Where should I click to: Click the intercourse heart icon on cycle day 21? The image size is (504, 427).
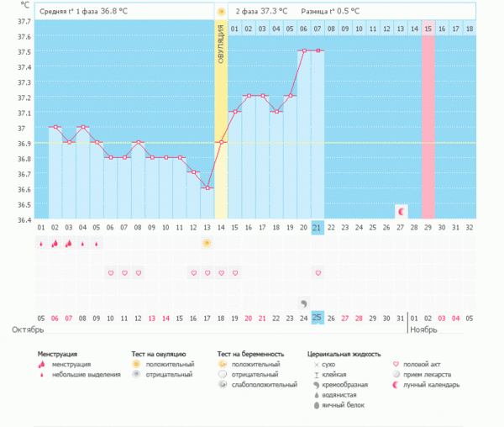click(318, 273)
